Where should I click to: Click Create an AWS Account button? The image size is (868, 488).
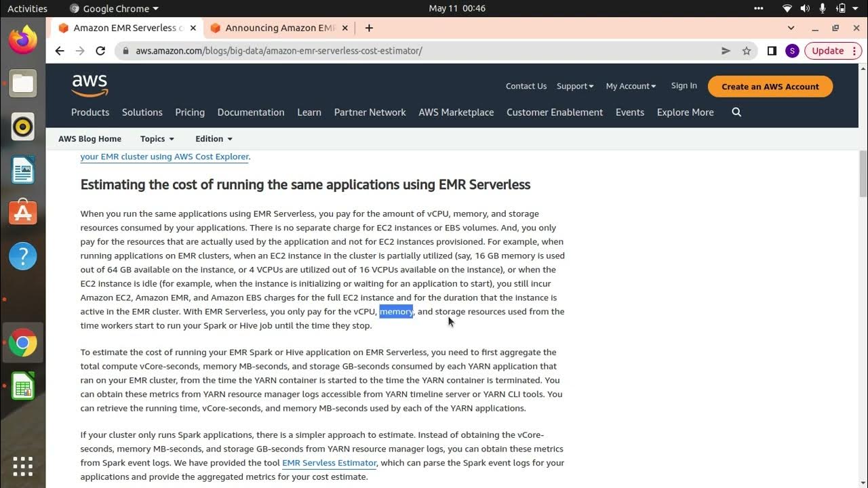pyautogui.click(x=770, y=87)
